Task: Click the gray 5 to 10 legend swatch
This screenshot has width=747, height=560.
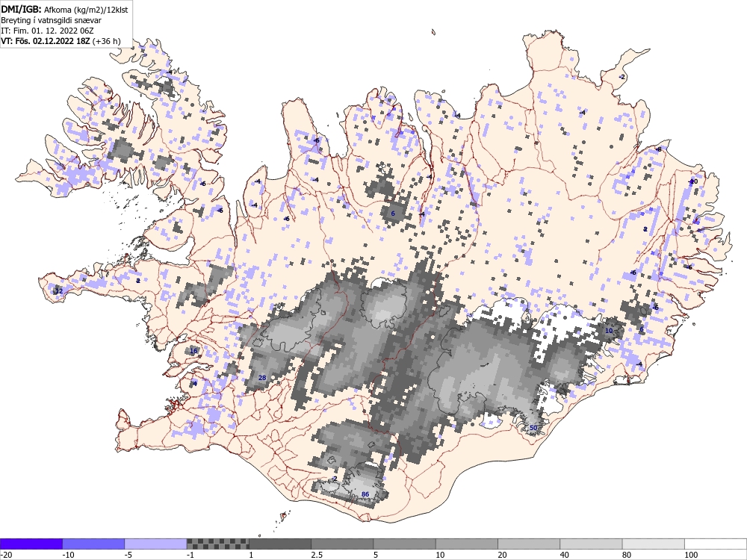Action: tap(404, 544)
